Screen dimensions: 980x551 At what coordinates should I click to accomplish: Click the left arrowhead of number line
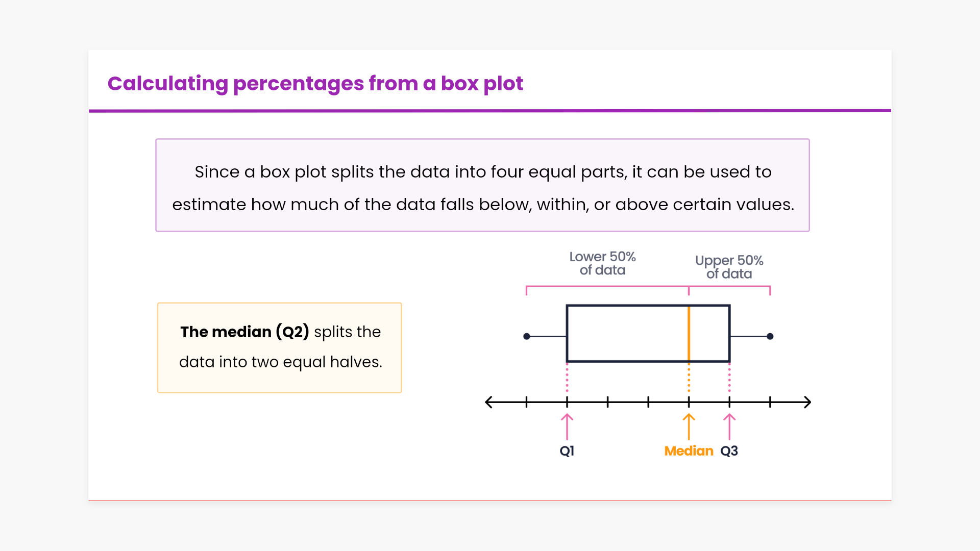click(x=489, y=402)
